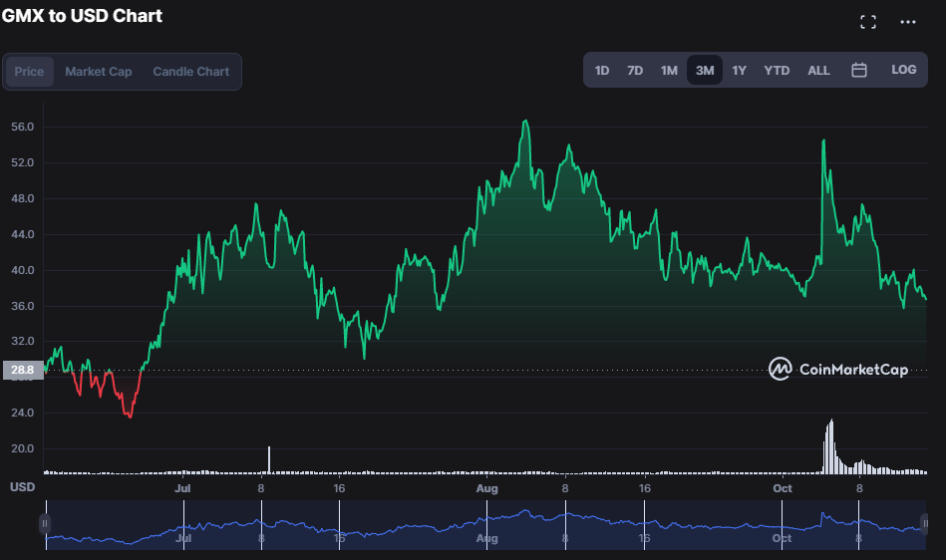This screenshot has width=946, height=560.
Task: Open the fullscreen chart view icon
Action: click(868, 22)
